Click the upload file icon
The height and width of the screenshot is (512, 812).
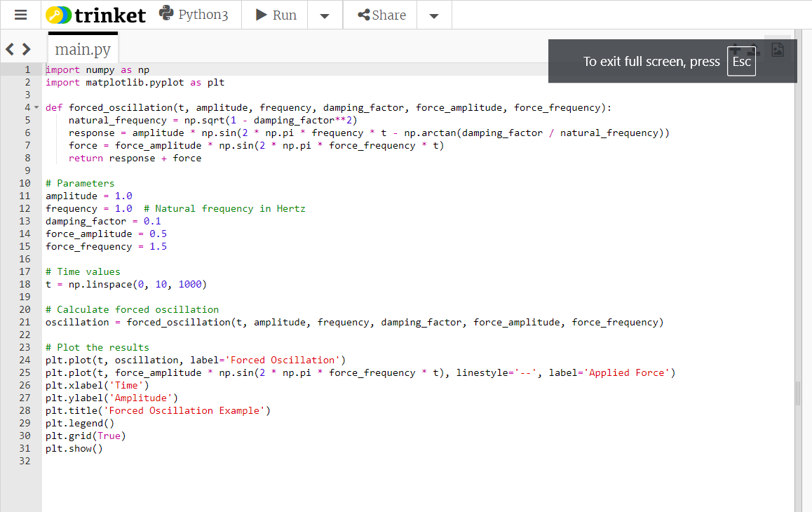tap(754, 48)
